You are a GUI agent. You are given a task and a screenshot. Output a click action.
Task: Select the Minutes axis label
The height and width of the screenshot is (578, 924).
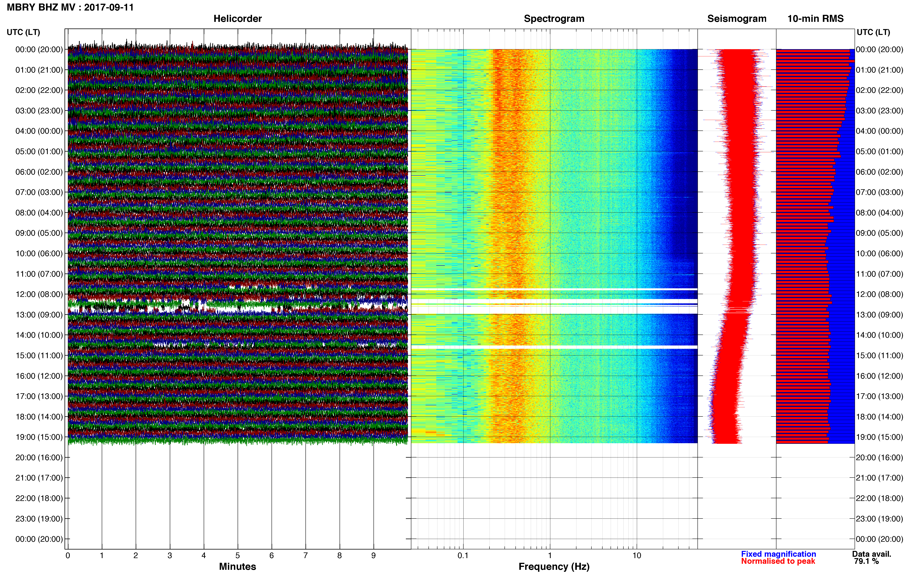238,566
